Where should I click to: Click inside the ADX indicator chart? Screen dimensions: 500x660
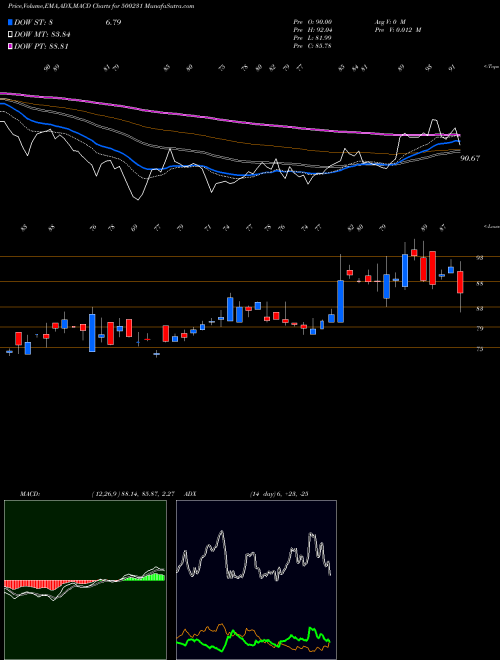point(256,580)
